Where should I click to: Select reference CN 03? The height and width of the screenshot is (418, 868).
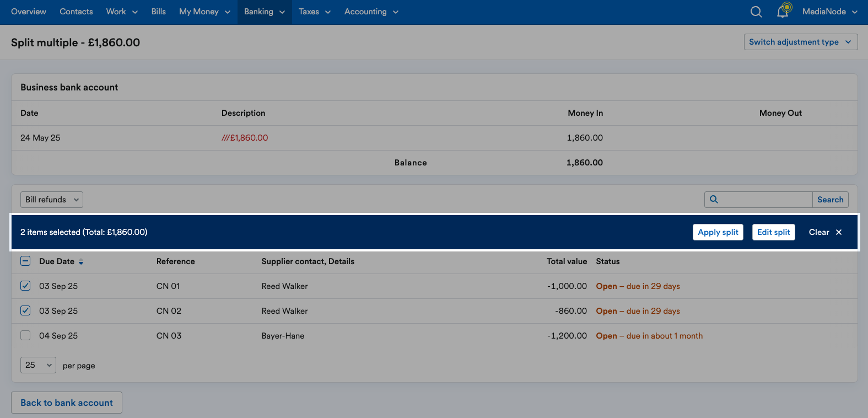tap(169, 336)
